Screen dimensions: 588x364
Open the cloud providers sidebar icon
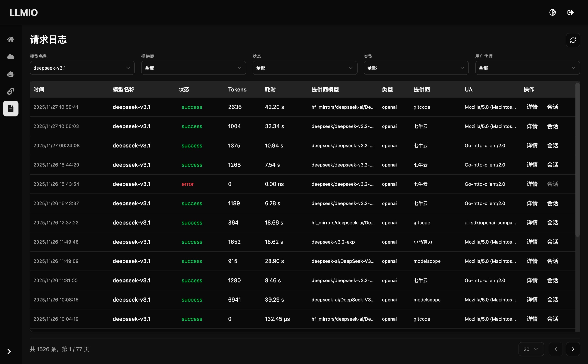point(11,57)
